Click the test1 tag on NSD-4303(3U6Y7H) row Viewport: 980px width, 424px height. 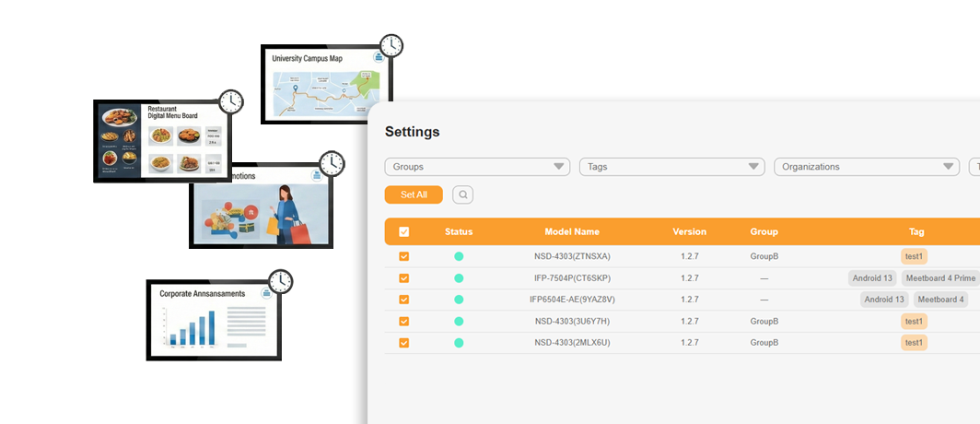point(914,322)
